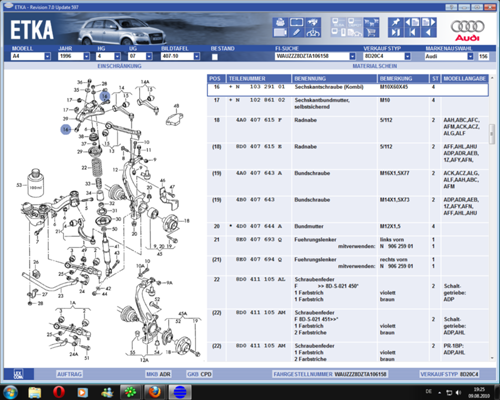
Task: Click the FAHRGESTELLNUMMER label at bottom
Action: tap(303, 374)
